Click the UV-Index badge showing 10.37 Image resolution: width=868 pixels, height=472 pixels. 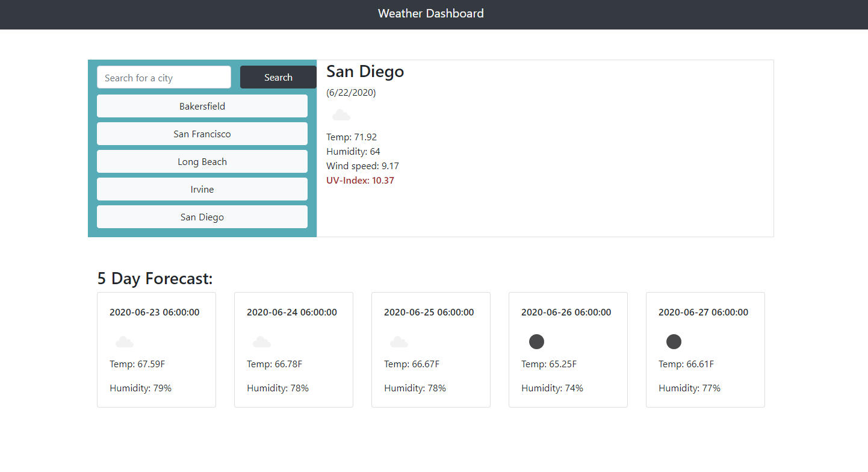[x=360, y=180]
